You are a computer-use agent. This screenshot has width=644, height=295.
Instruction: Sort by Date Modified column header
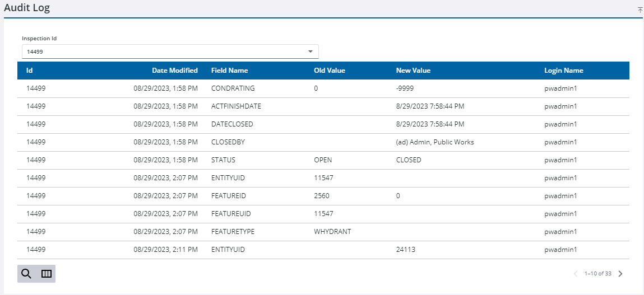pos(175,71)
